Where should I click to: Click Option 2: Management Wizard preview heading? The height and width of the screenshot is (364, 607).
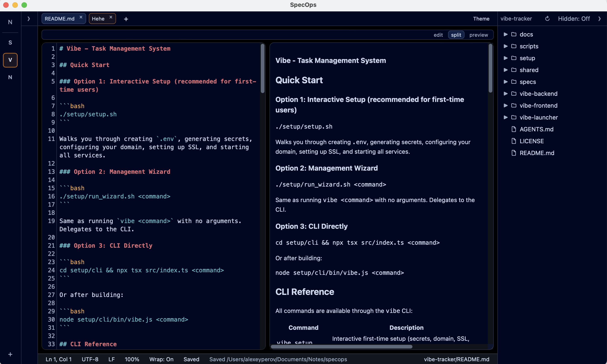pyautogui.click(x=326, y=168)
